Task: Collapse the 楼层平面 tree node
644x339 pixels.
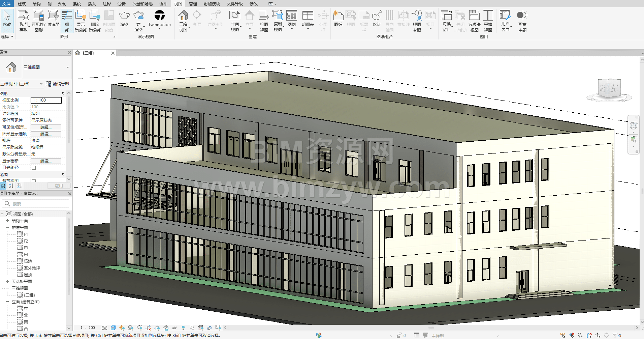Action: point(7,228)
